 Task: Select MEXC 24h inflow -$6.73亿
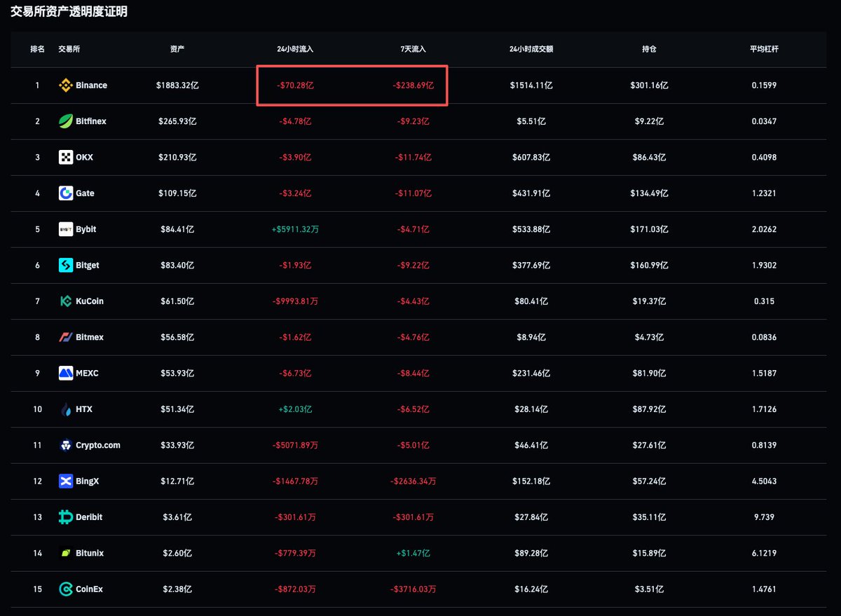(295, 373)
